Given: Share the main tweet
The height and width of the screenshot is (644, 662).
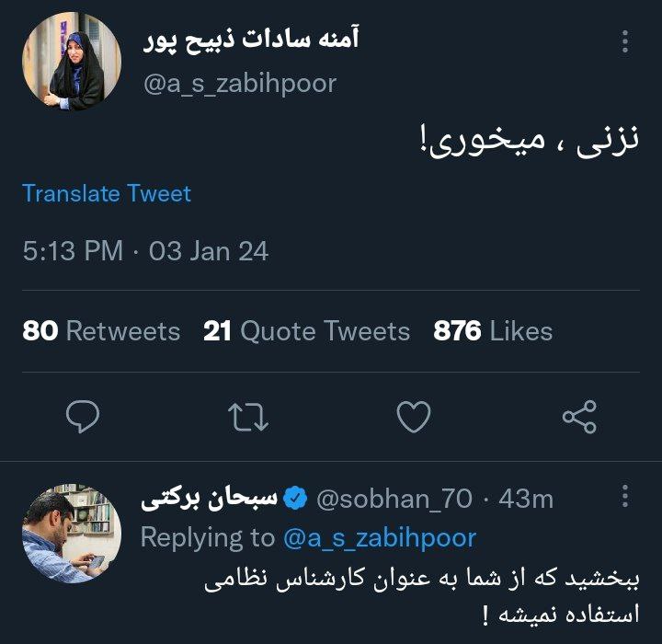Looking at the screenshot, I should [x=579, y=419].
